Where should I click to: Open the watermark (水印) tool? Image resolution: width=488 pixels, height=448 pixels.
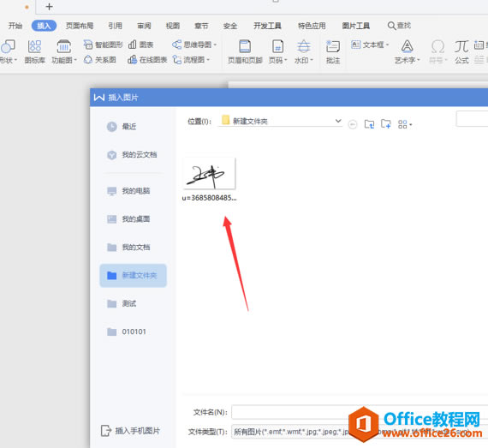(303, 51)
